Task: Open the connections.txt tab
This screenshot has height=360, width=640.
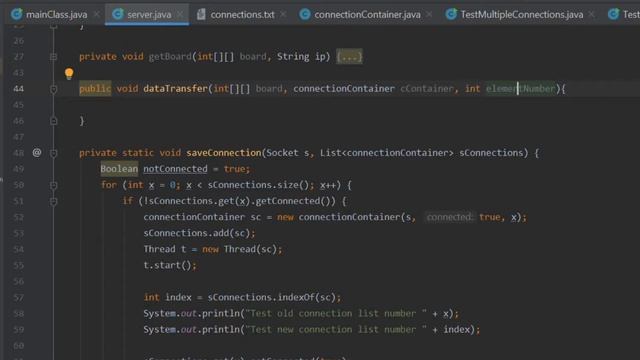Action: coord(242,15)
